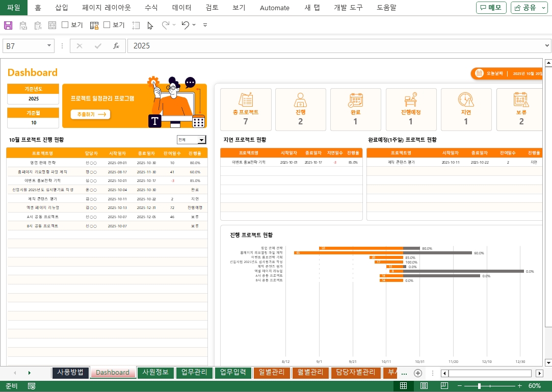
Task: Expand the Customize Quick Access Toolbar arrow
Action: click(x=205, y=25)
